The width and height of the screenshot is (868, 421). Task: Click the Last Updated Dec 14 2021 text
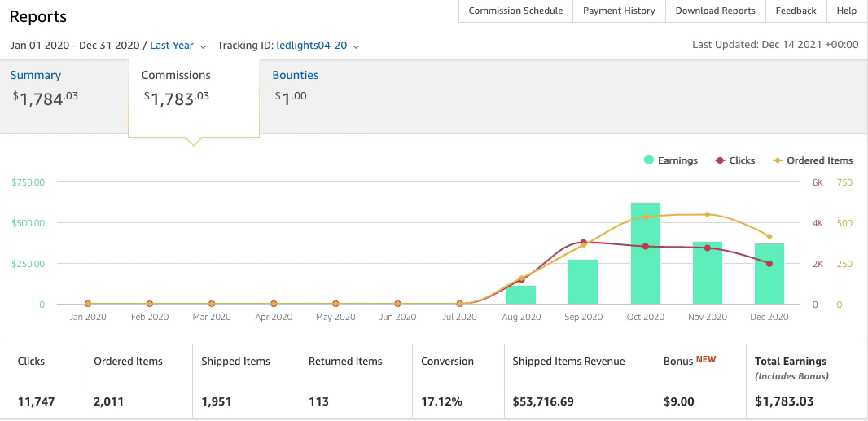click(775, 45)
